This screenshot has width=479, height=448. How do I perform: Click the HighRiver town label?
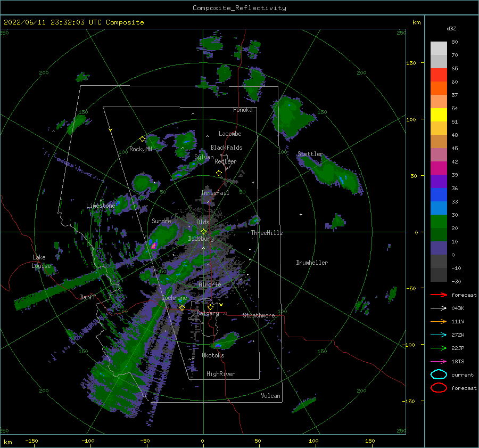221,374
